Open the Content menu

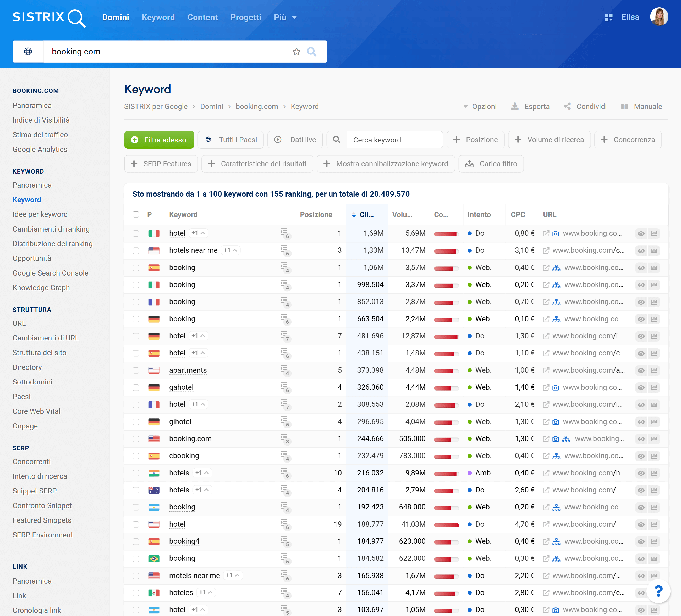(202, 17)
